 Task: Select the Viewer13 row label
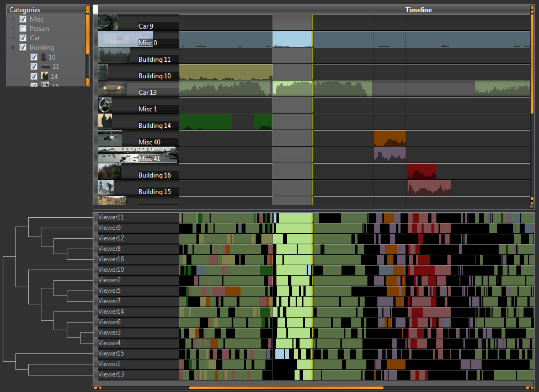[111, 374]
